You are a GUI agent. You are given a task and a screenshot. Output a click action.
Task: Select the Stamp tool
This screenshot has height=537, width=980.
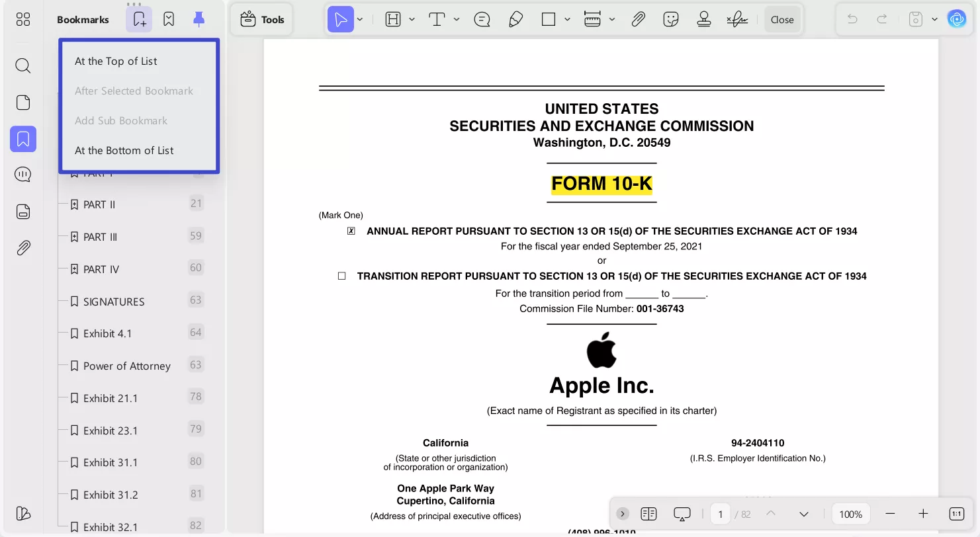click(703, 19)
